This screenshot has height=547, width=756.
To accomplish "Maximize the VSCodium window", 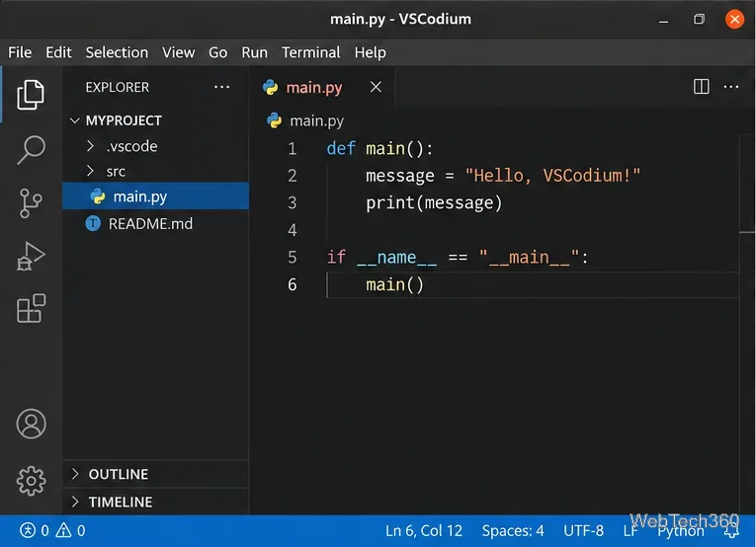I will [699, 20].
